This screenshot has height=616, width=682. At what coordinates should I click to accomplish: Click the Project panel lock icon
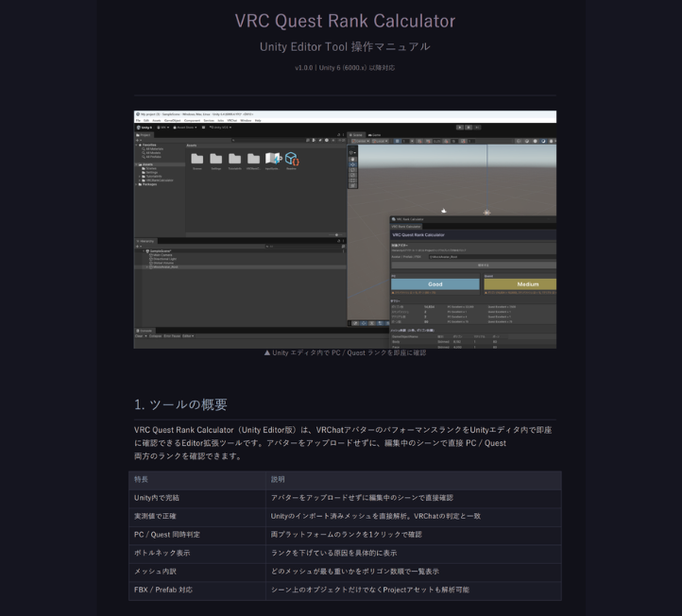(339, 135)
